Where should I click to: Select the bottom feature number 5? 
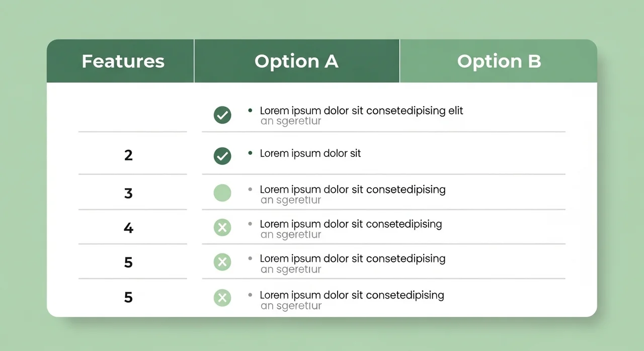(128, 297)
